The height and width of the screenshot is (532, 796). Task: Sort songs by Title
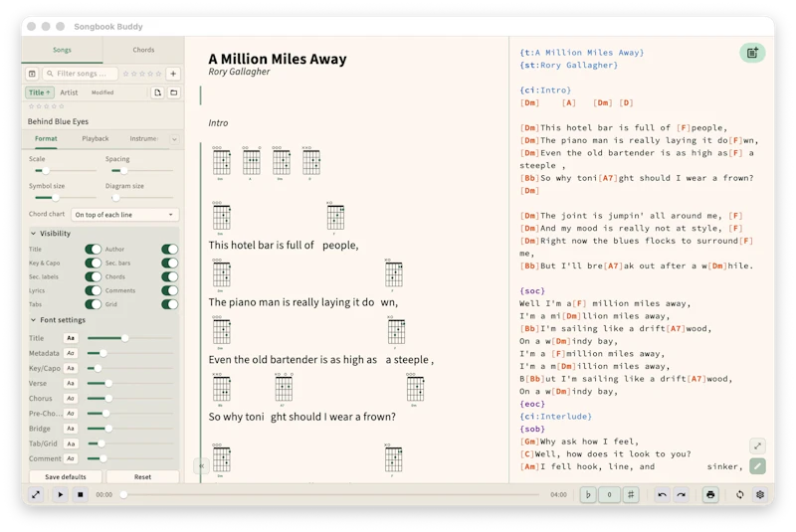(39, 92)
